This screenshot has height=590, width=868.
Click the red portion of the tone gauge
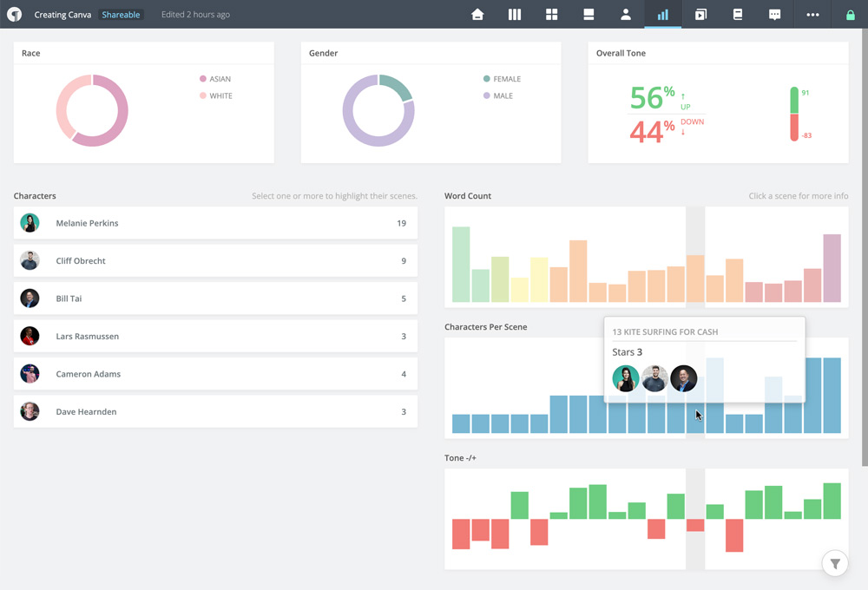coord(794,128)
